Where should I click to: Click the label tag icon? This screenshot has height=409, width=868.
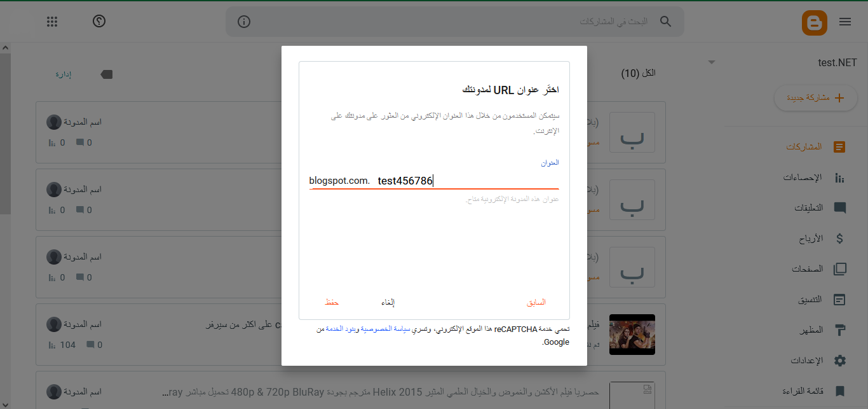pos(107,74)
